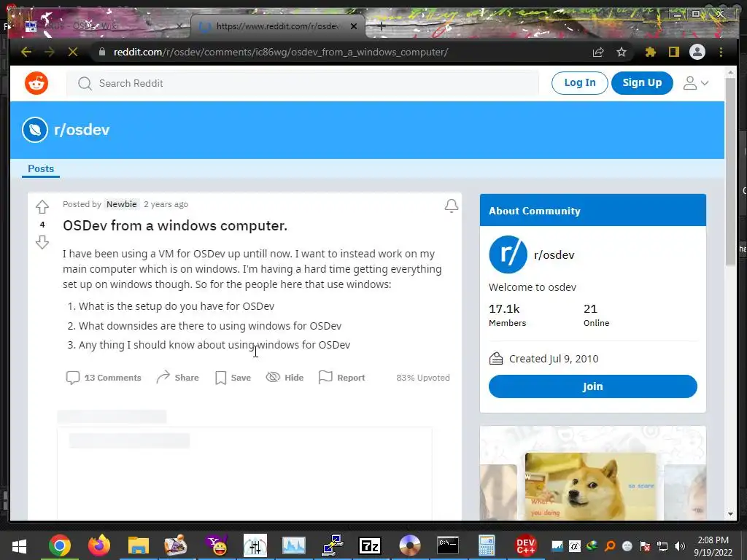The image size is (747, 560).
Task: Join the r/osdev community
Action: pos(592,386)
